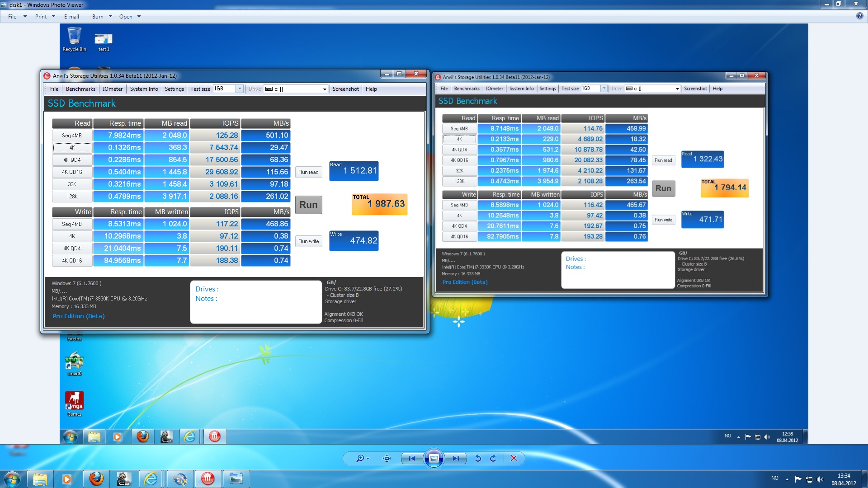Click test1 desktop icon in photo
The image size is (868, 488).
coord(104,42)
